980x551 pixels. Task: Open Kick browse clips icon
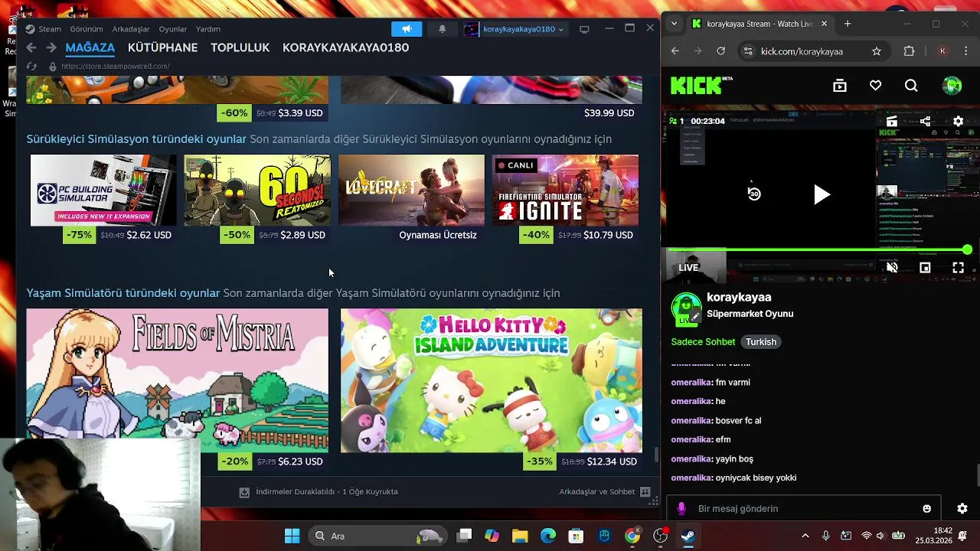pyautogui.click(x=840, y=86)
